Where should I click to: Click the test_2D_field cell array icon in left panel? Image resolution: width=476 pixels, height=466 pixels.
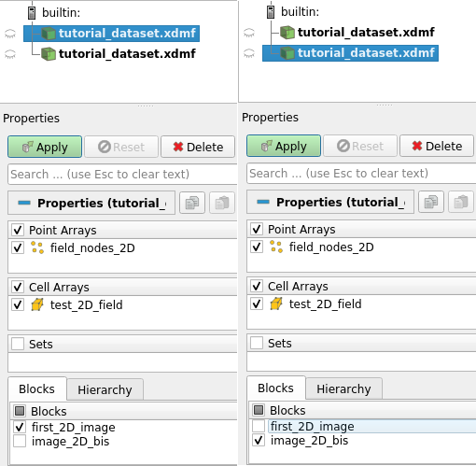coord(37,304)
